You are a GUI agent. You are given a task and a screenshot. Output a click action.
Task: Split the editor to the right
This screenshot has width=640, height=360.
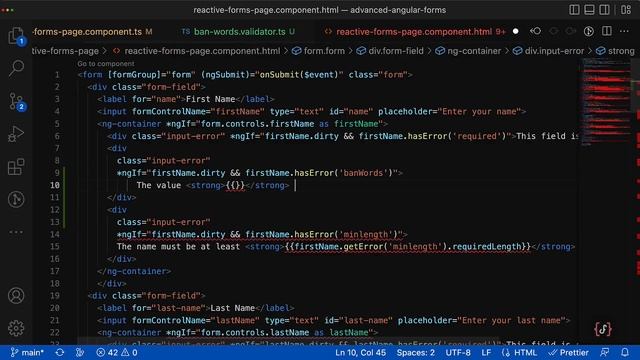click(607, 31)
